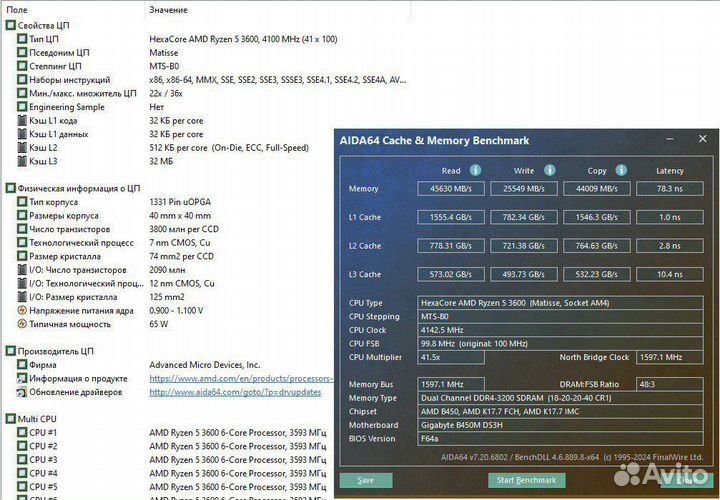Select L3 Cache Copy value 532.23 GB/s
The image size is (720, 500).
[x=596, y=275]
